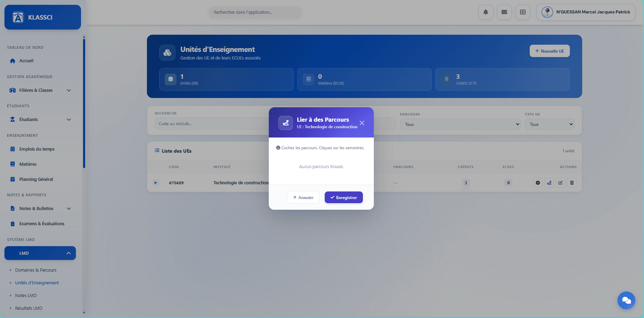
Task: Open the messages envelope icon
Action: (x=504, y=12)
